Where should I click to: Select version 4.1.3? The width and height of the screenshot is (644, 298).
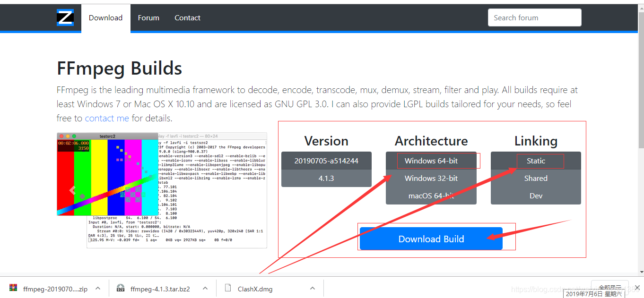[x=326, y=178]
